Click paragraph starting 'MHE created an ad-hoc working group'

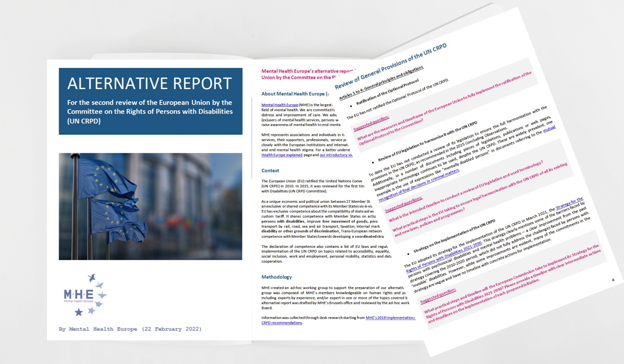[335, 298]
